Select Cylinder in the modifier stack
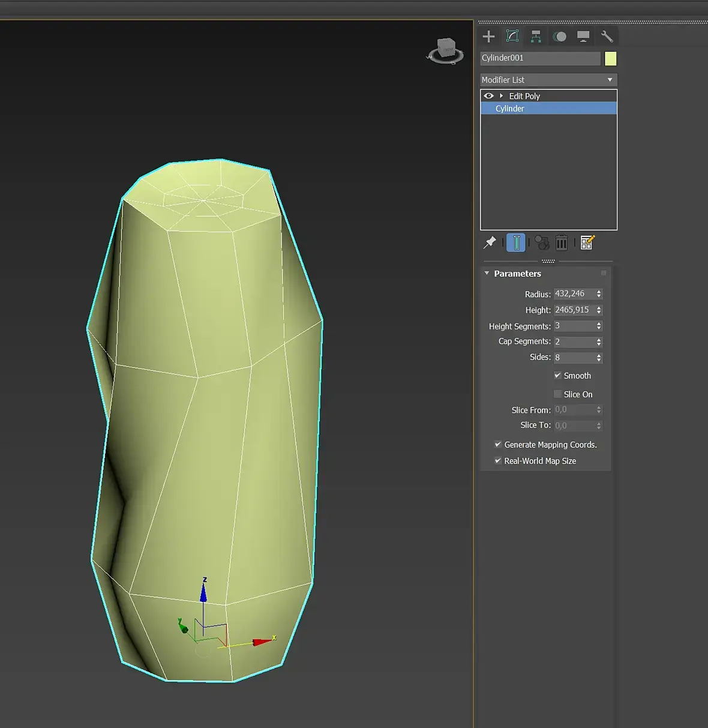708x728 pixels. pyautogui.click(x=510, y=109)
